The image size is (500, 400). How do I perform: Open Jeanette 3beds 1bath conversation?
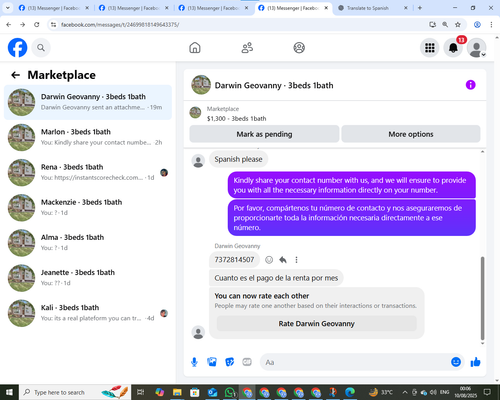point(88,278)
